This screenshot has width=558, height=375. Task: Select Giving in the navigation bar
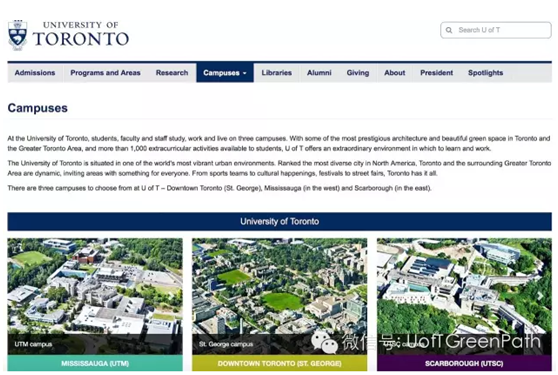pos(358,73)
